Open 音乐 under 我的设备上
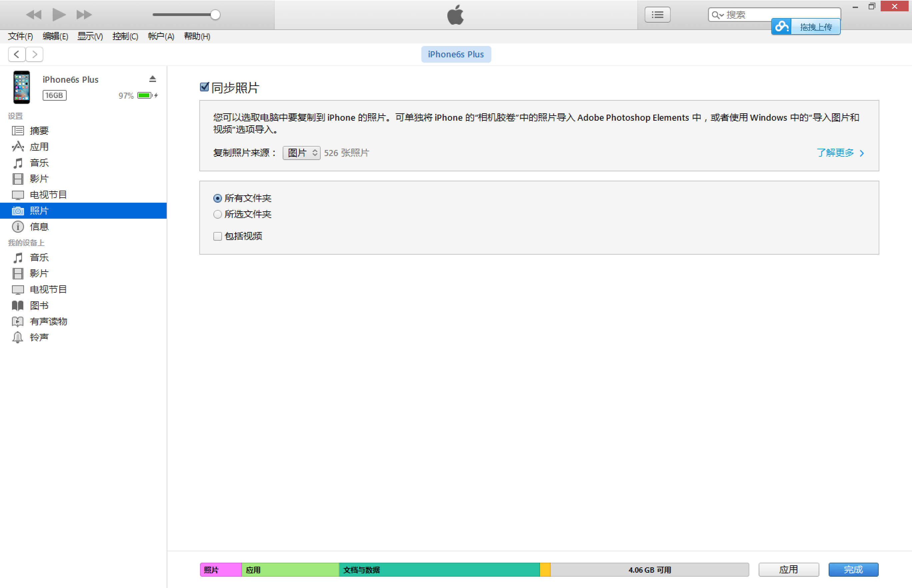 pyautogui.click(x=83, y=257)
